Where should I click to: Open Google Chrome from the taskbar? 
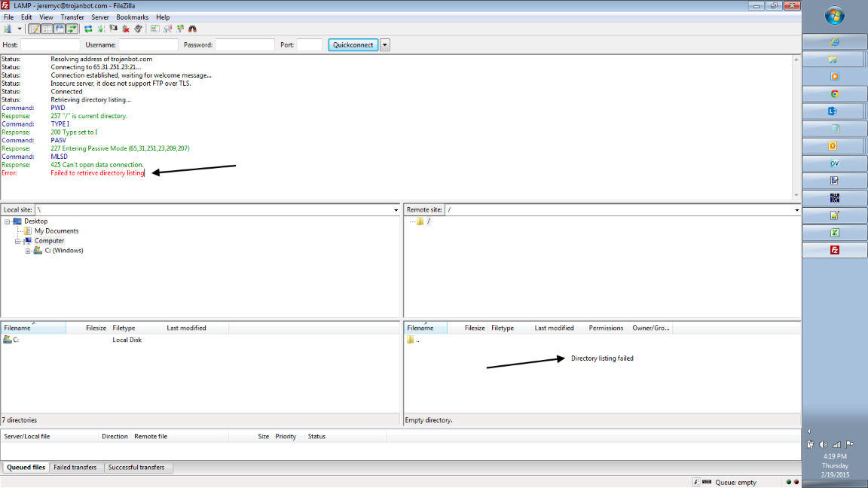(x=835, y=94)
